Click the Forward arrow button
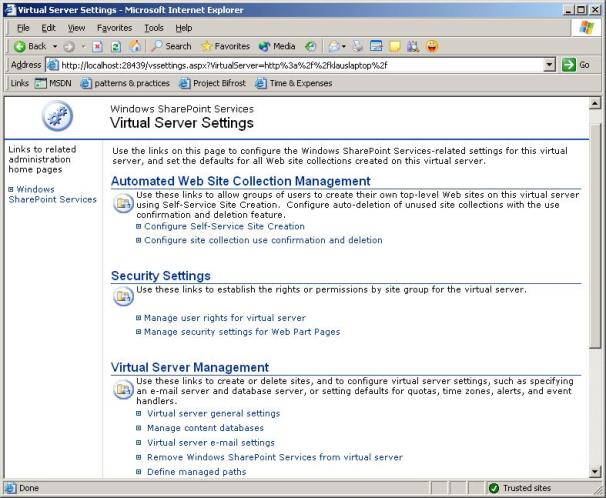606x498 pixels. 69,47
